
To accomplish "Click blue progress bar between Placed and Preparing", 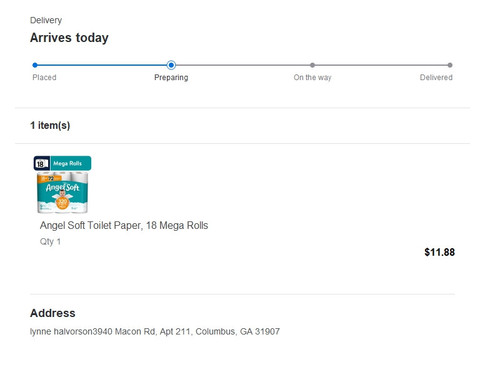I will tap(102, 65).
